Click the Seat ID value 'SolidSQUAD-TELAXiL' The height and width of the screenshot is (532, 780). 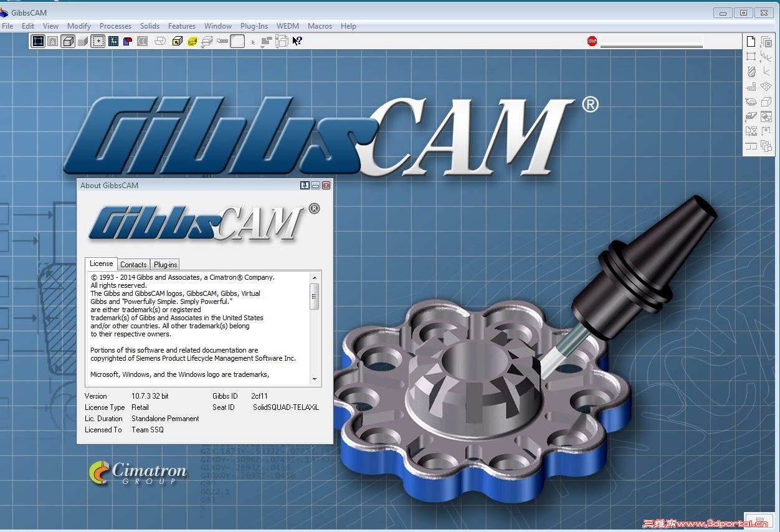click(285, 407)
